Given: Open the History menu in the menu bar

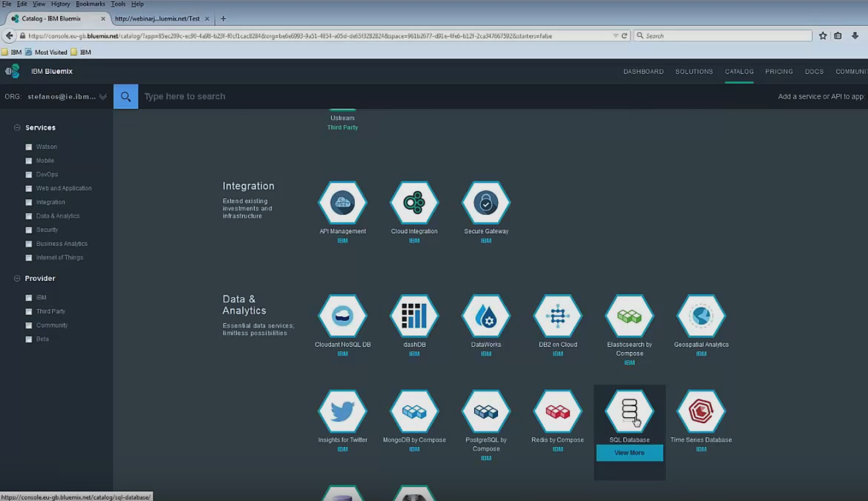Looking at the screenshot, I should [x=61, y=4].
